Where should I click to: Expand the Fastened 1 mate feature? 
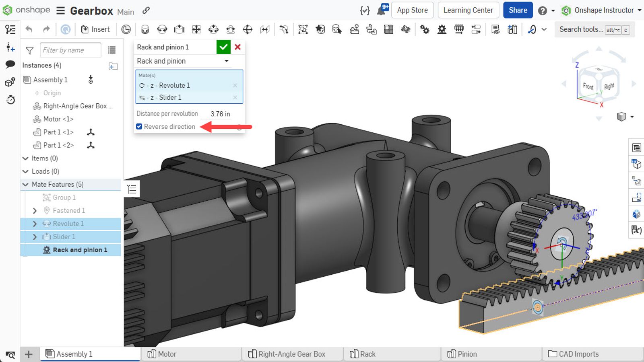click(x=35, y=210)
